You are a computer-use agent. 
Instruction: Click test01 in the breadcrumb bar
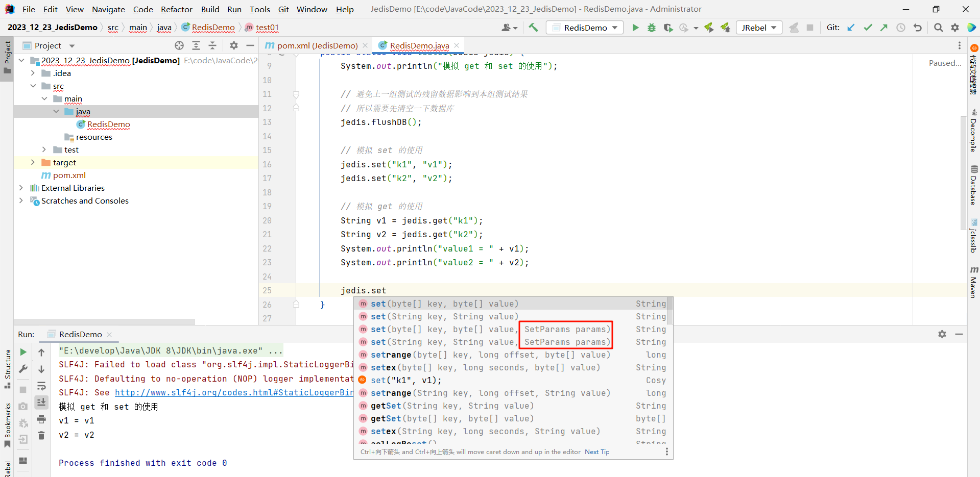pos(267,28)
